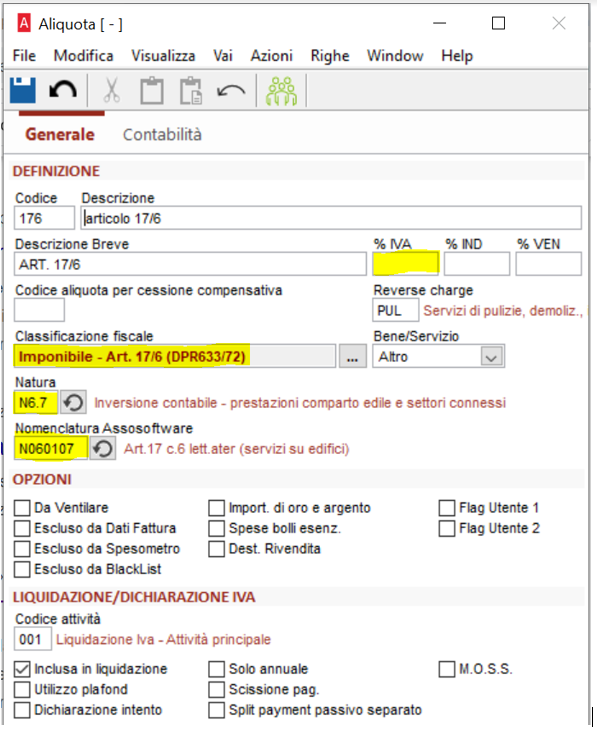This screenshot has width=597, height=734.
Task: Enable Flag Utente 2
Action: (447, 528)
